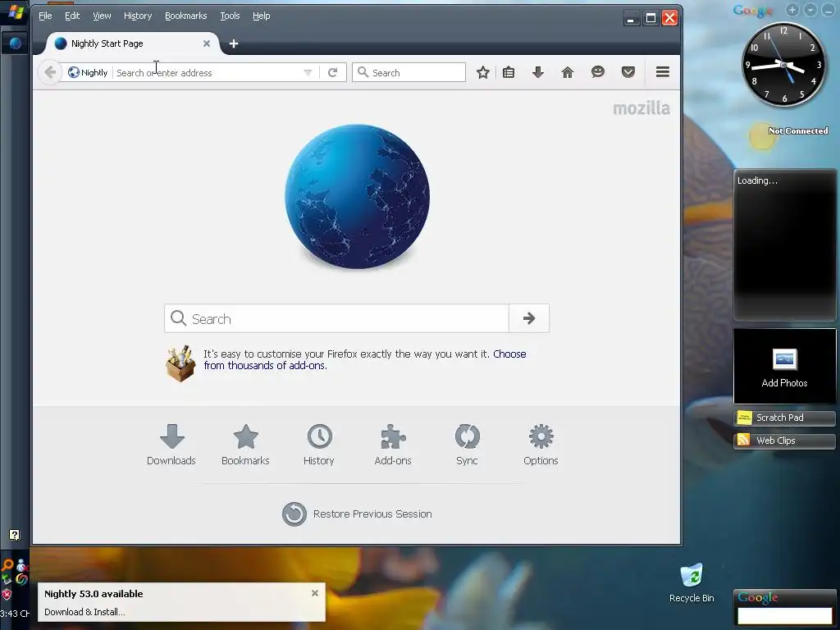Open a new tab with plus button
This screenshot has width=840, height=630.
coord(234,44)
